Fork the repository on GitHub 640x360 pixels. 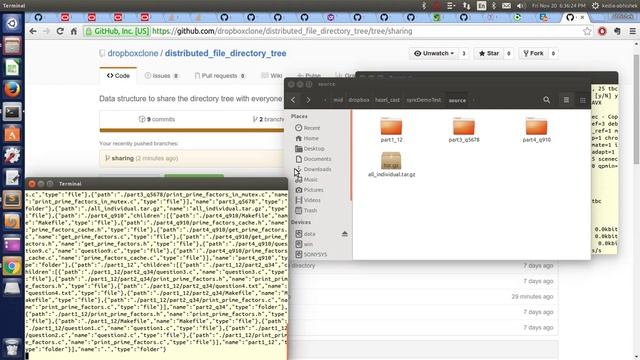(x=533, y=53)
